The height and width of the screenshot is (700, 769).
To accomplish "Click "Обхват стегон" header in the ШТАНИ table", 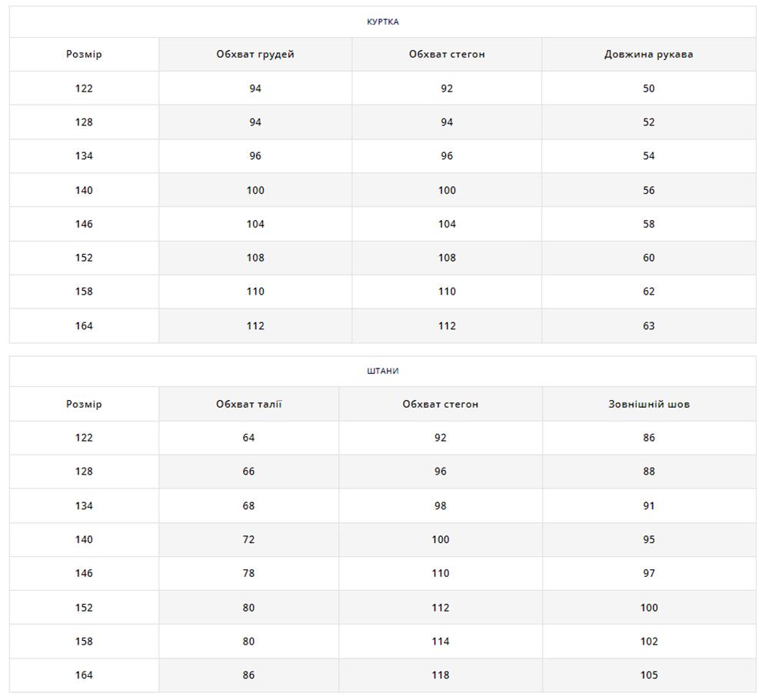I will (x=440, y=404).
